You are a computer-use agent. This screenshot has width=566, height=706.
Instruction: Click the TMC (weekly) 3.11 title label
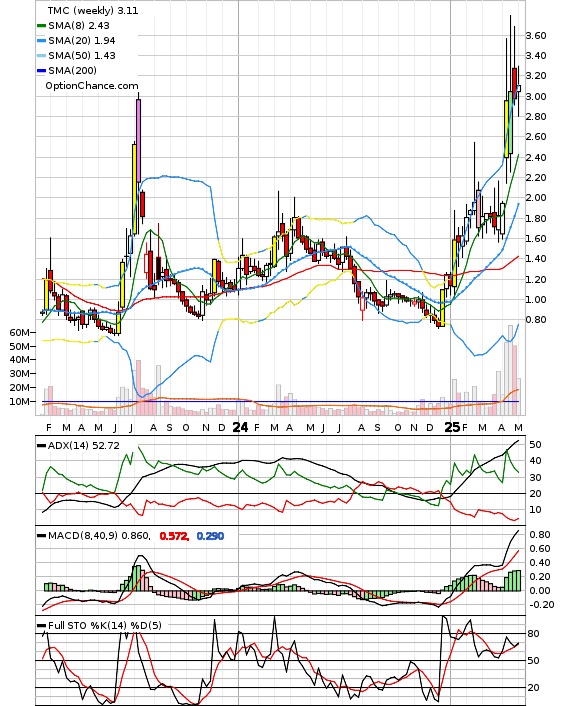[x=93, y=10]
